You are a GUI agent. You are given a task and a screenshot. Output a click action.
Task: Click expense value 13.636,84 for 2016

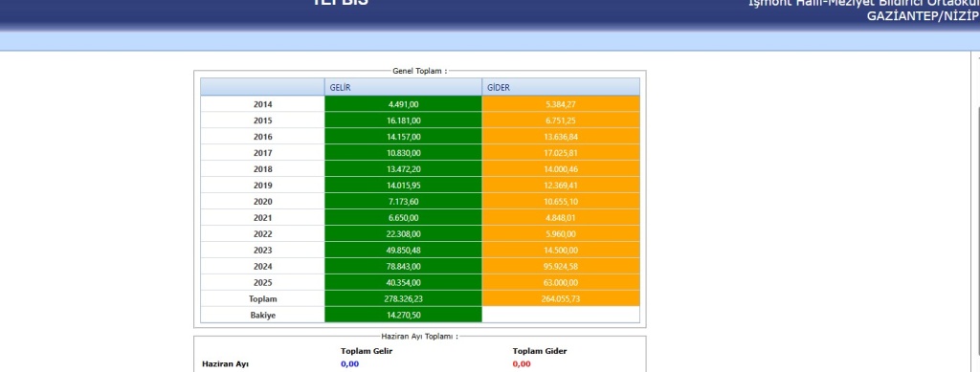click(x=561, y=137)
